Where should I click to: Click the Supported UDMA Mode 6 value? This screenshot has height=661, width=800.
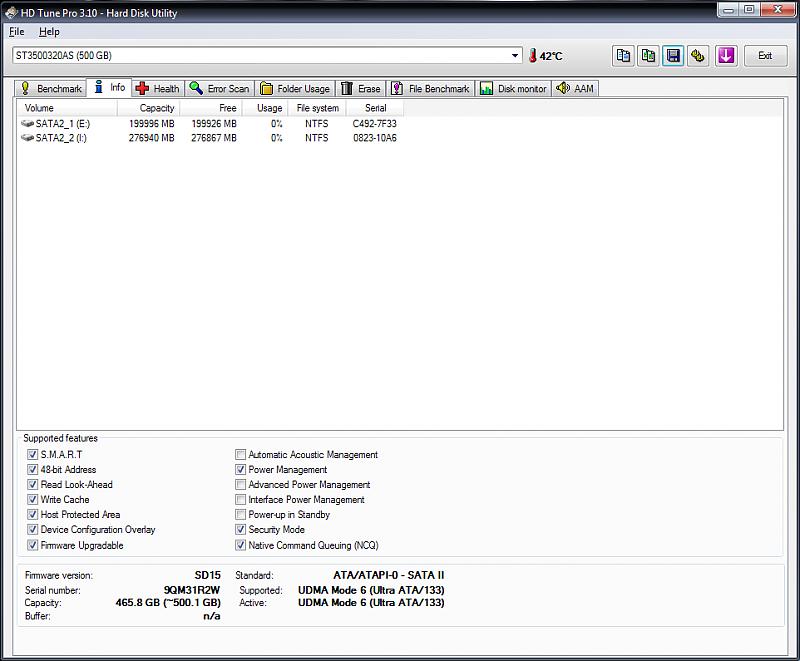coord(371,590)
